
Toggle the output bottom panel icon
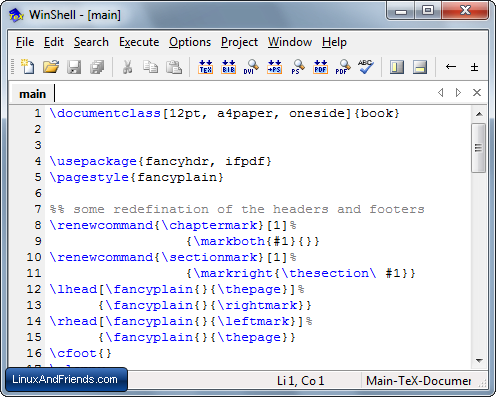point(420,67)
